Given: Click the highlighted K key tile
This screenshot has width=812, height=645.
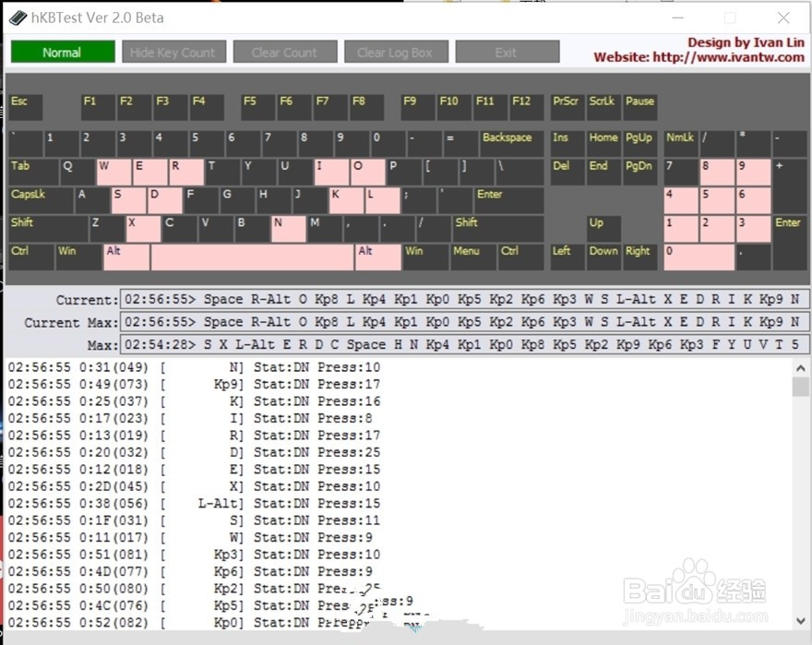Looking at the screenshot, I should (x=346, y=200).
